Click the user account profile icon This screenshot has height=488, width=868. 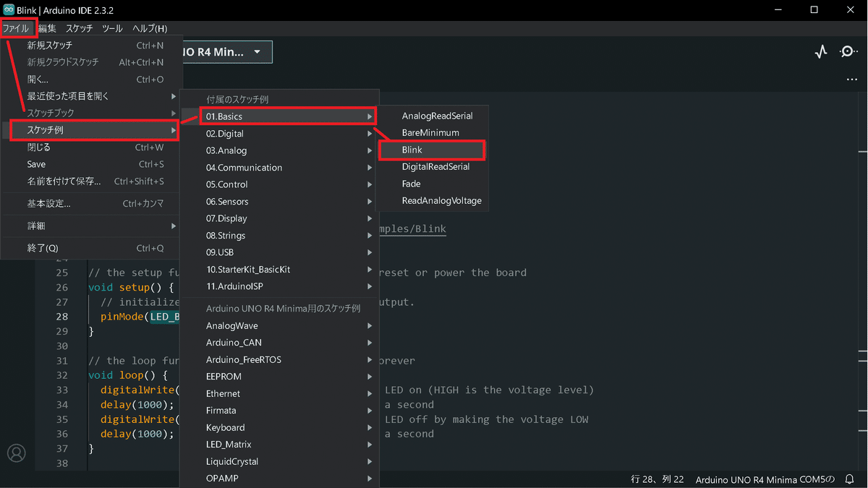[x=16, y=453]
